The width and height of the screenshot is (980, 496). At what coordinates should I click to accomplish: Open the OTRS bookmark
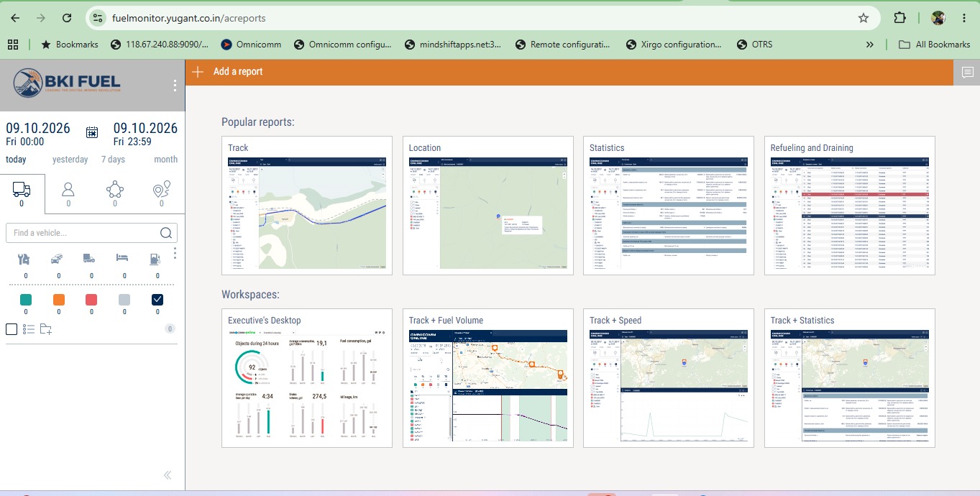[x=755, y=45]
